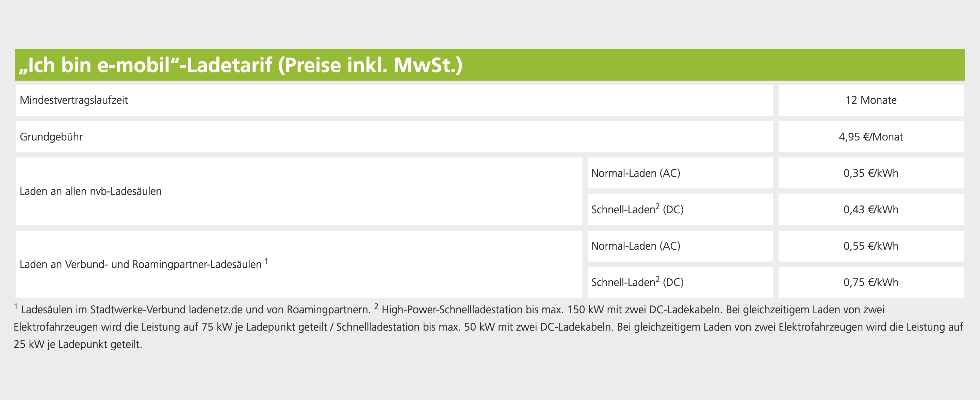The width and height of the screenshot is (980, 400).
Task: Click the 0,75 €/kWh price
Action: tap(870, 283)
